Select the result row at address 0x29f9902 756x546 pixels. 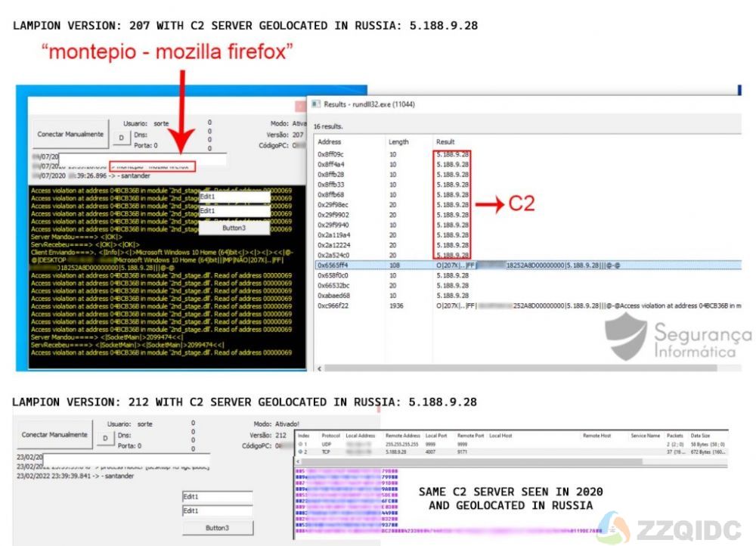coord(528,215)
